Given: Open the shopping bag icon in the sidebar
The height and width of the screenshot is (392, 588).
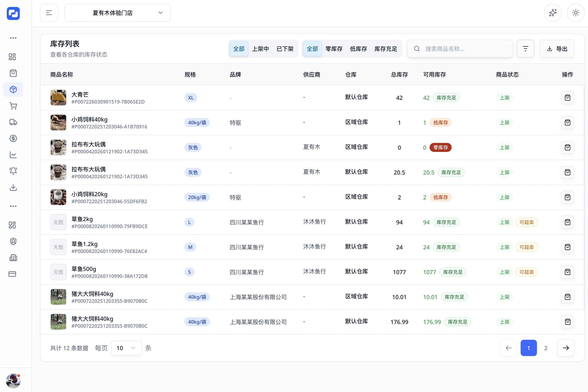Looking at the screenshot, I should click(x=13, y=73).
